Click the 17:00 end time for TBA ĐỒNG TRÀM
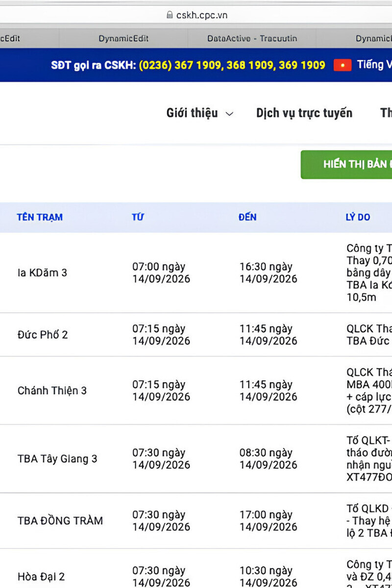Image resolution: width=392 pixels, height=588 pixels. (x=269, y=521)
